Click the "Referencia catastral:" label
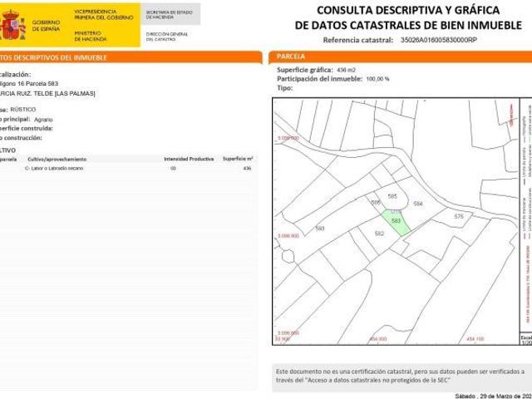 [358, 40]
